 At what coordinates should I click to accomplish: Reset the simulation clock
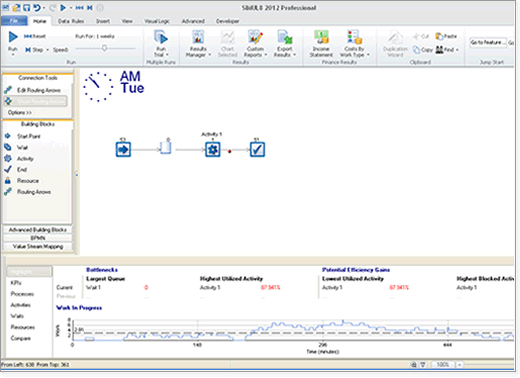(x=35, y=36)
